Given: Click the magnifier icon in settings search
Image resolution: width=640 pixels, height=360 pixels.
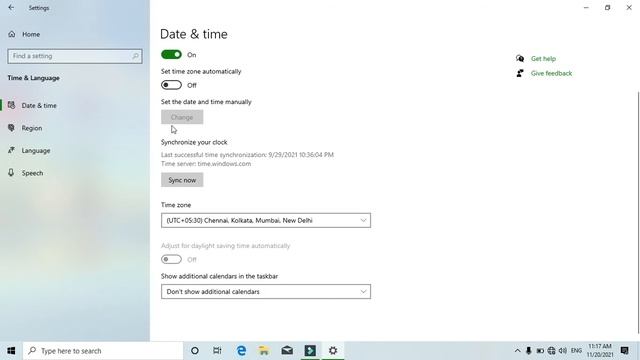Looking at the screenshot, I should 135,56.
